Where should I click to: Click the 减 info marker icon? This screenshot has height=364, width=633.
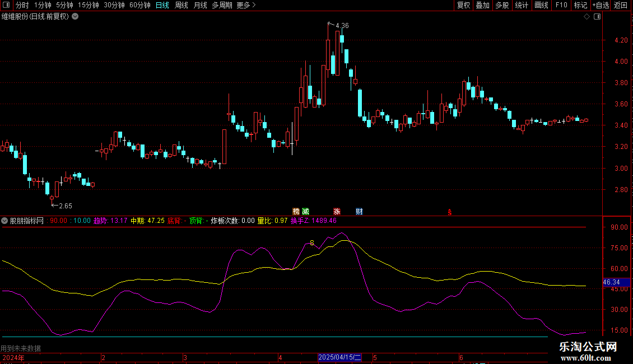point(306,212)
